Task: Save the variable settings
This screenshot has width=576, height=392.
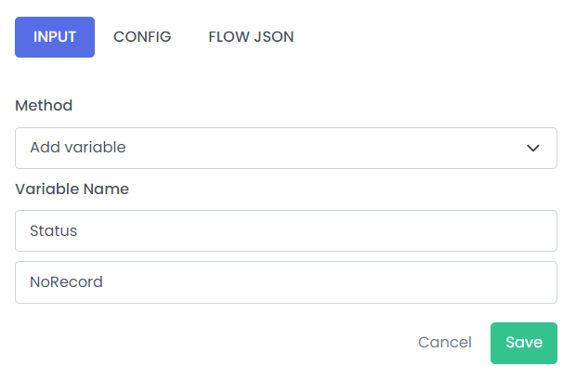Action: click(524, 343)
